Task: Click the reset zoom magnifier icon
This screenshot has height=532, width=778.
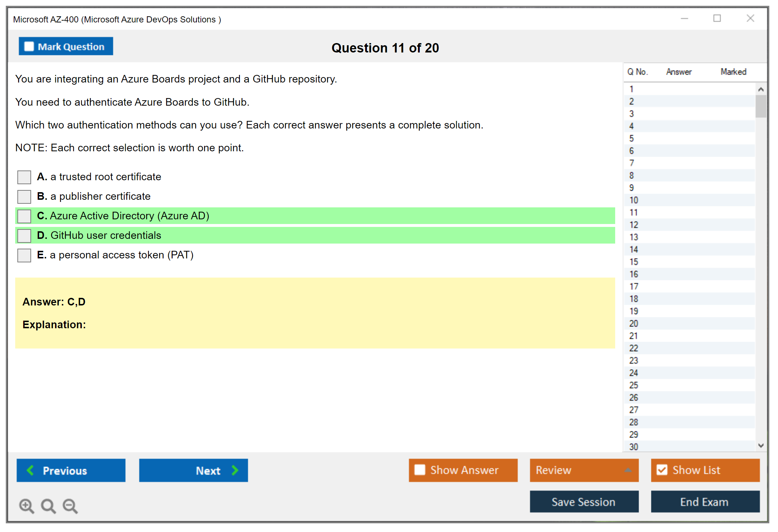Action: point(48,506)
